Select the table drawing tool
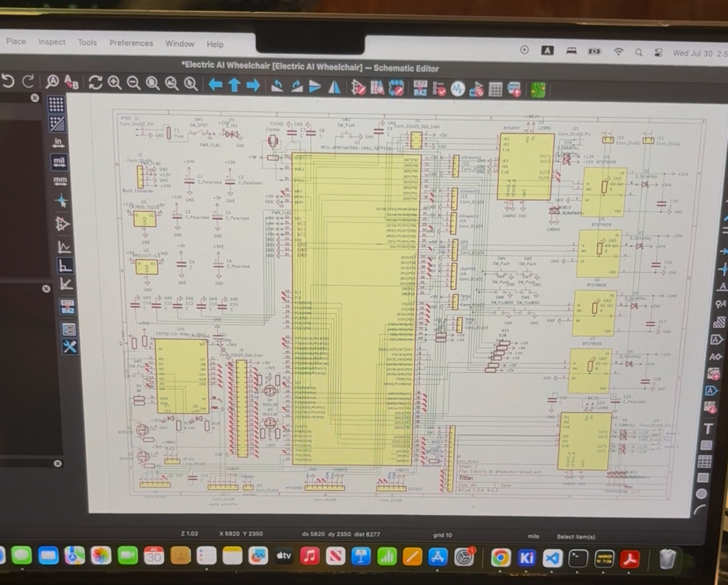This screenshot has height=585, width=728. pos(704,462)
